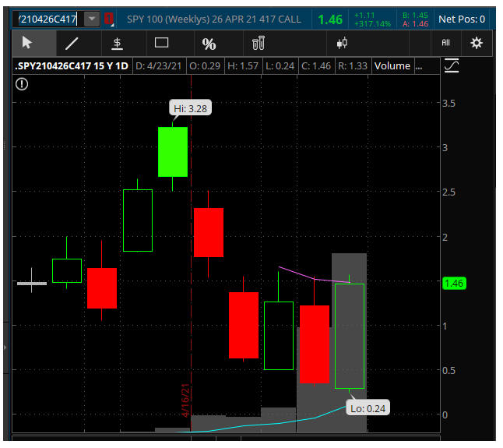The height and width of the screenshot is (448, 503).
Task: Click the Net Pos: 0 text
Action: pyautogui.click(x=462, y=19)
